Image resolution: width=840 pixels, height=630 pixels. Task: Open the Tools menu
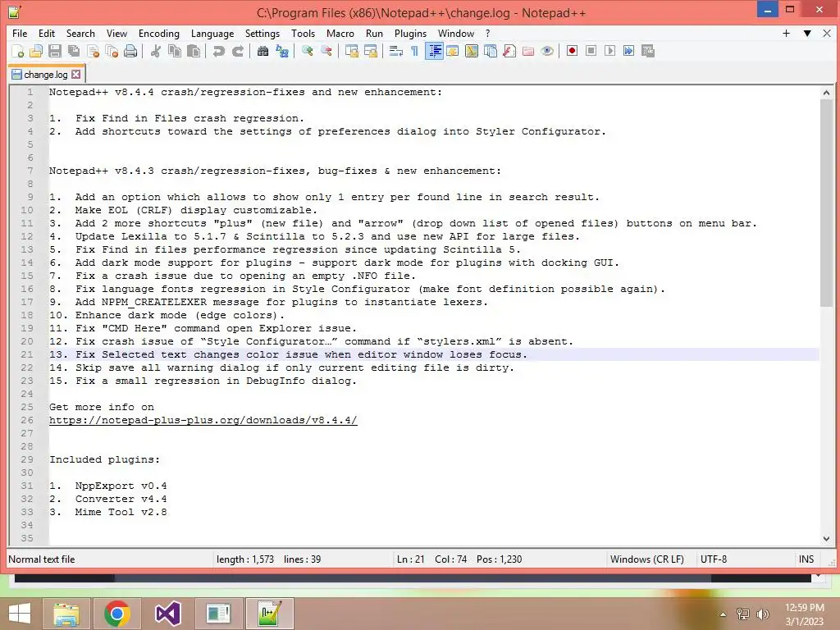coord(303,33)
